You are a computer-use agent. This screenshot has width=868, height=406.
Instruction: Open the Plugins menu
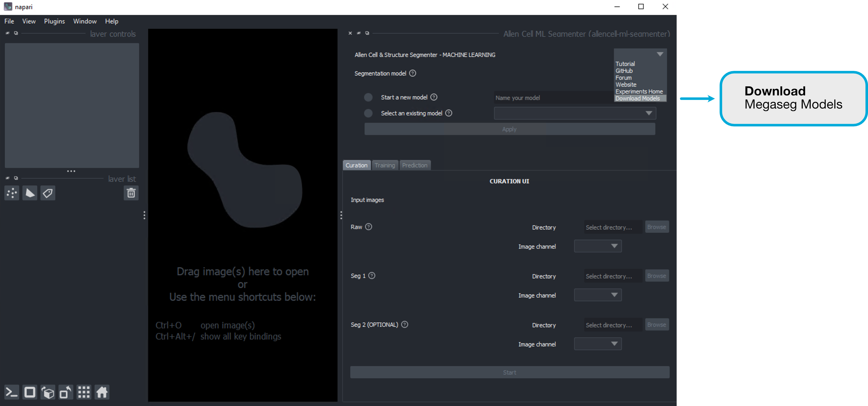(54, 21)
